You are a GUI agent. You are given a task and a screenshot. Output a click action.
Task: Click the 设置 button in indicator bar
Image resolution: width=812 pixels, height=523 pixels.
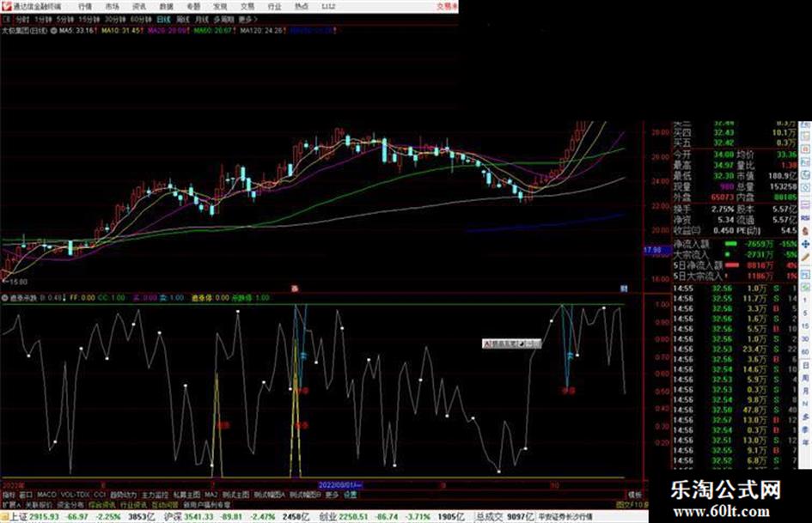click(x=351, y=495)
